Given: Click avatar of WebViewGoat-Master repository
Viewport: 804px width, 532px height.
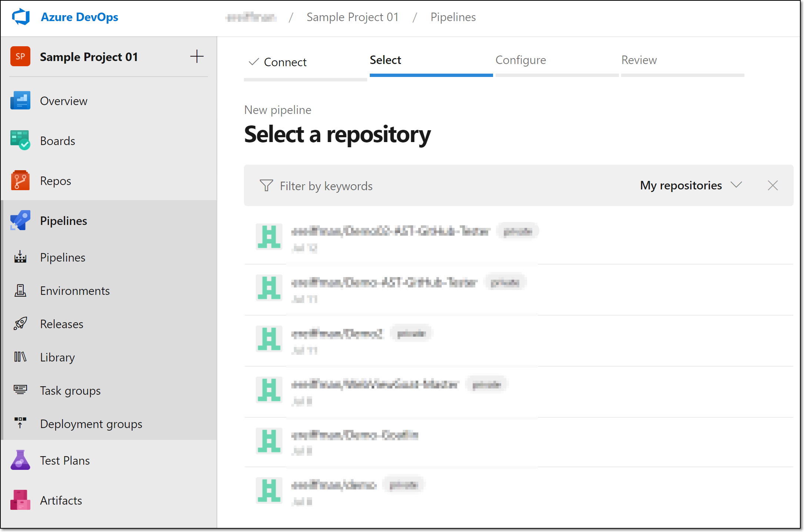Looking at the screenshot, I should click(x=269, y=390).
